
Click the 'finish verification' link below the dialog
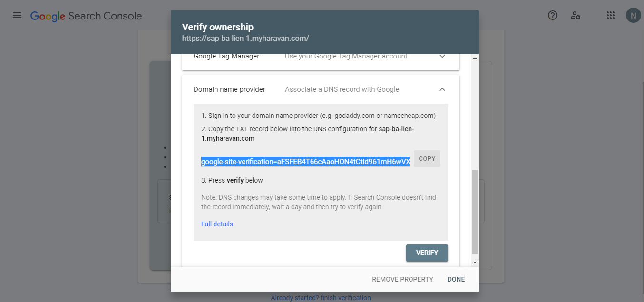pyautogui.click(x=346, y=298)
